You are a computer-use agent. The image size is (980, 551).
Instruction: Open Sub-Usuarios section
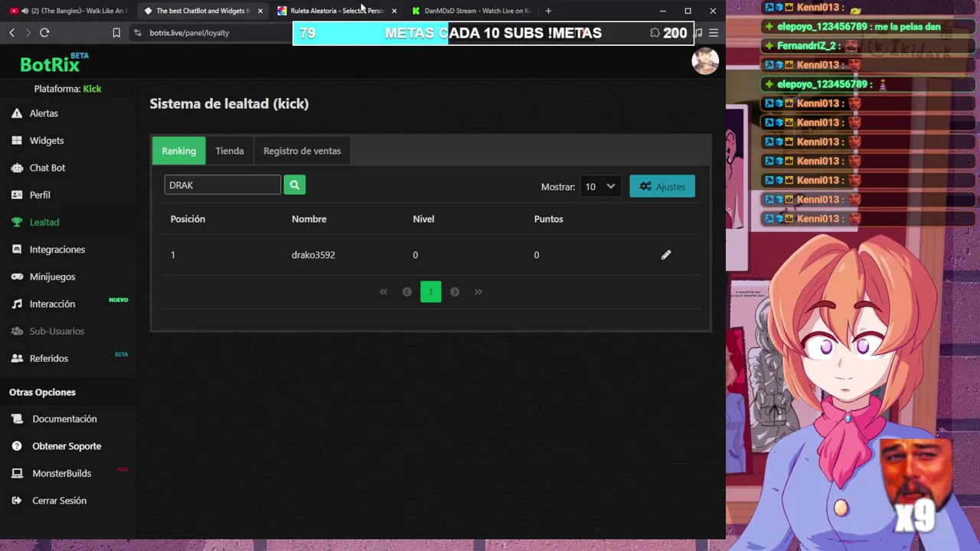point(57,331)
